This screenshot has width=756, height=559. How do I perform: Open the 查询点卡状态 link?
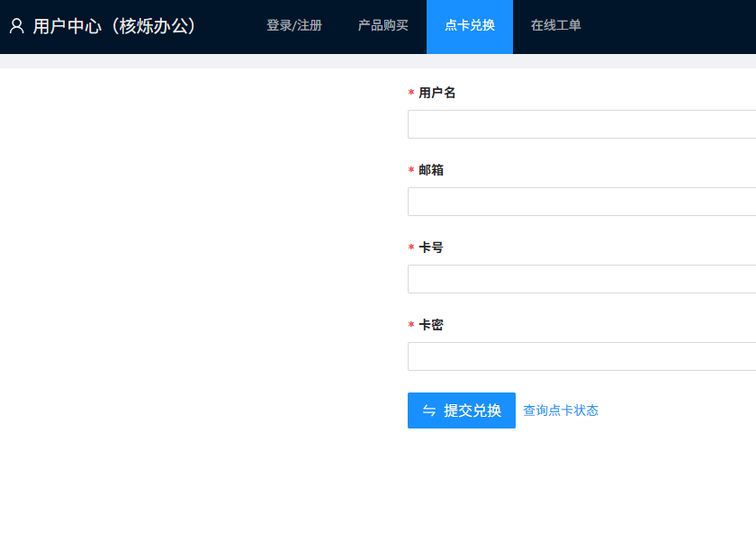561,410
